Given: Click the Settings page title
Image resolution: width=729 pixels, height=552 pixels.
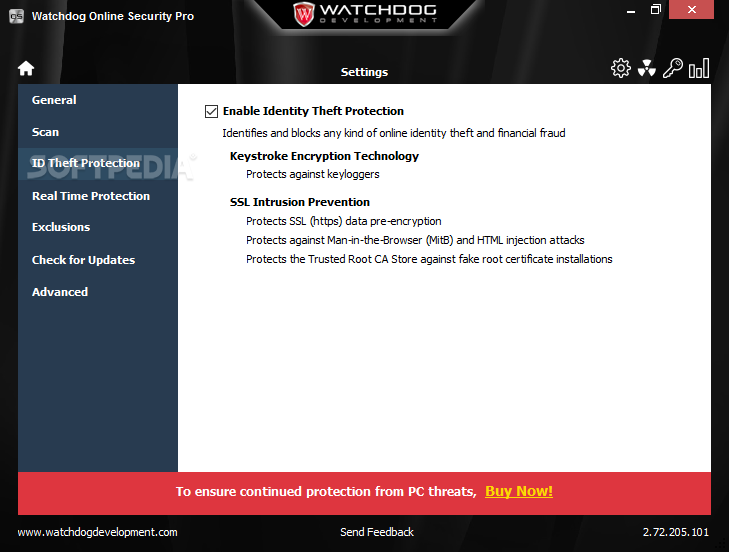Looking at the screenshot, I should point(364,72).
